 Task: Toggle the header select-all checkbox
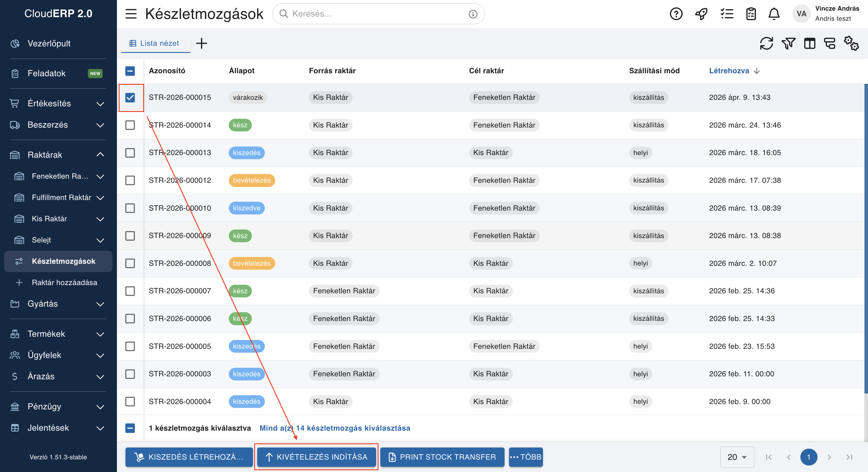(130, 71)
